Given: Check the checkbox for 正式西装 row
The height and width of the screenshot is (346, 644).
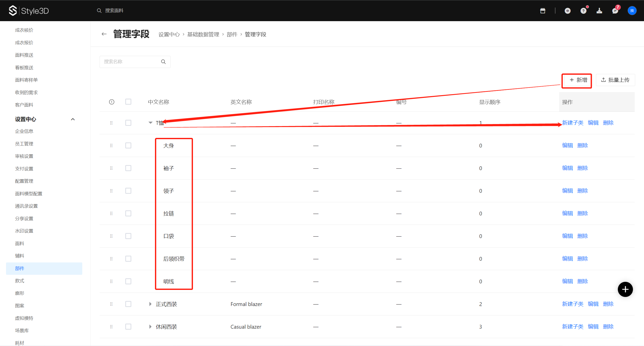Looking at the screenshot, I should coord(128,304).
